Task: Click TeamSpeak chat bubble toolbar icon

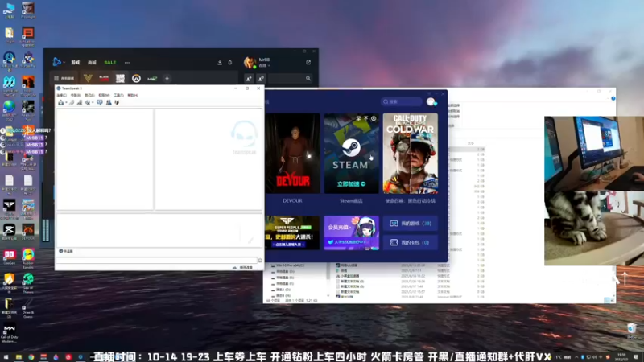Action: tap(100, 103)
